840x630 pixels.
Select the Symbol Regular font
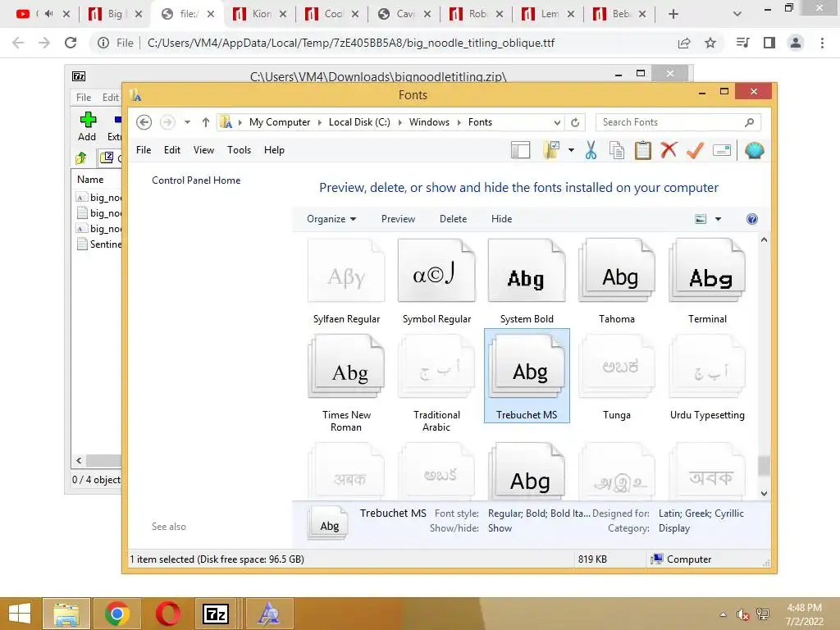(436, 282)
